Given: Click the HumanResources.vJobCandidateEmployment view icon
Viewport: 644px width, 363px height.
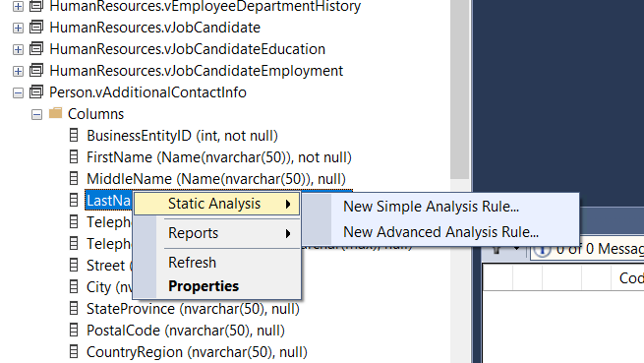Looking at the screenshot, I should (x=36, y=70).
